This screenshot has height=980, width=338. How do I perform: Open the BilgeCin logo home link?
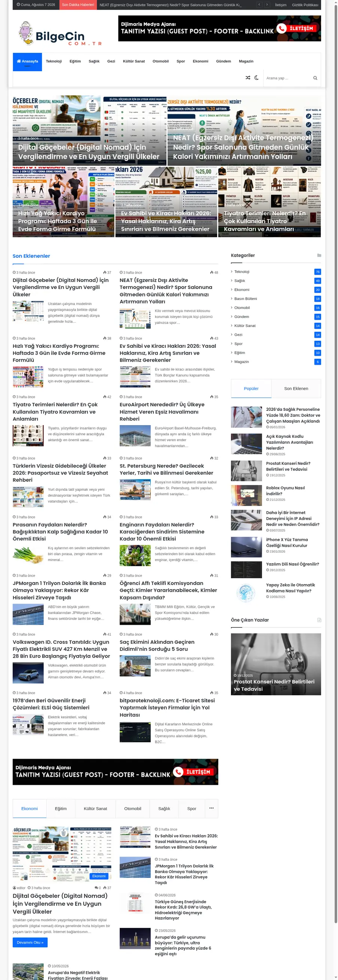click(x=60, y=33)
